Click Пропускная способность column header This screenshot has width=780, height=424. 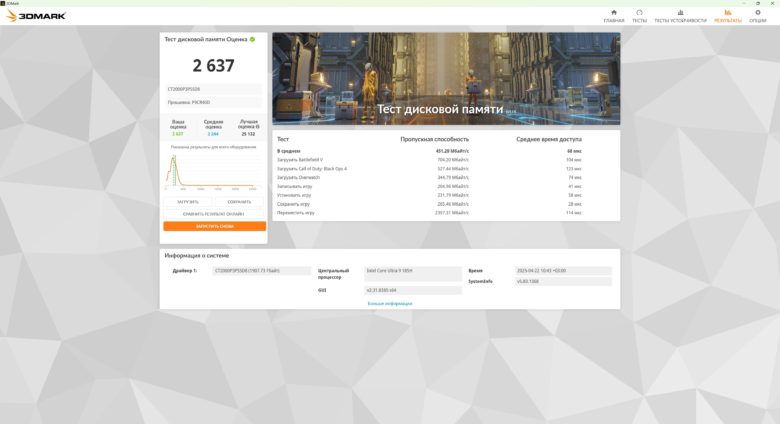[434, 139]
